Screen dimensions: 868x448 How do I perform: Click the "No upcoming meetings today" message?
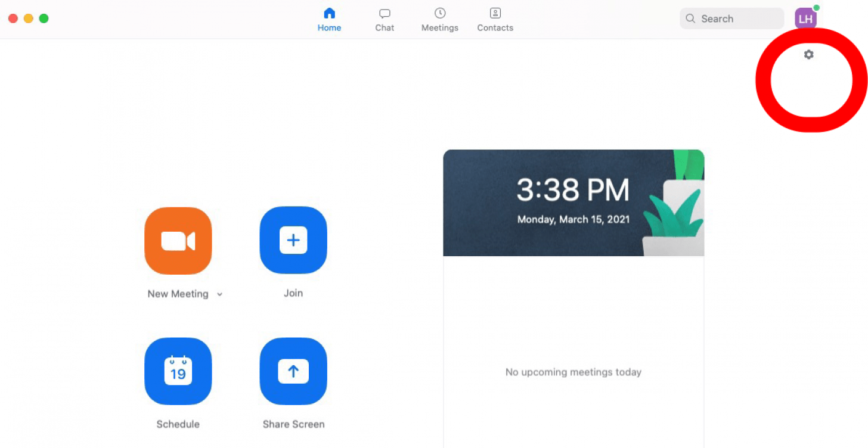point(573,372)
